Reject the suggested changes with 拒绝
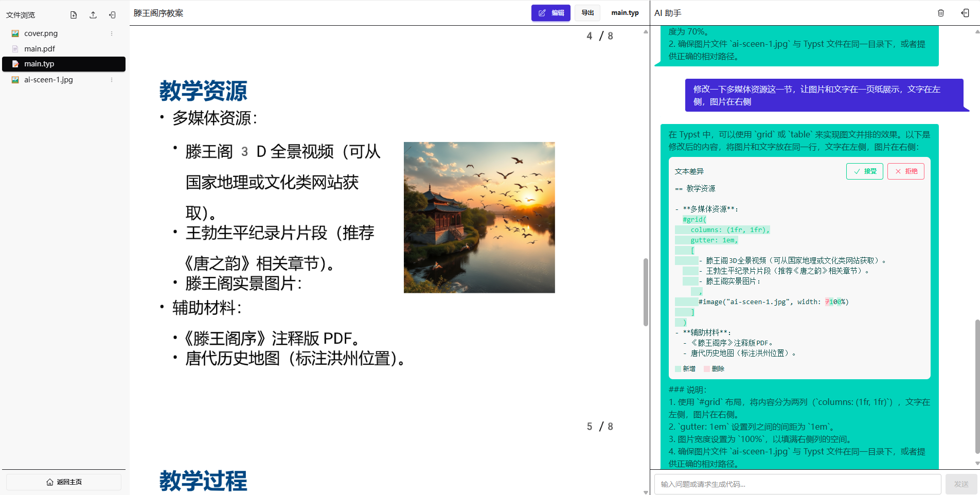The width and height of the screenshot is (980, 495). 906,171
